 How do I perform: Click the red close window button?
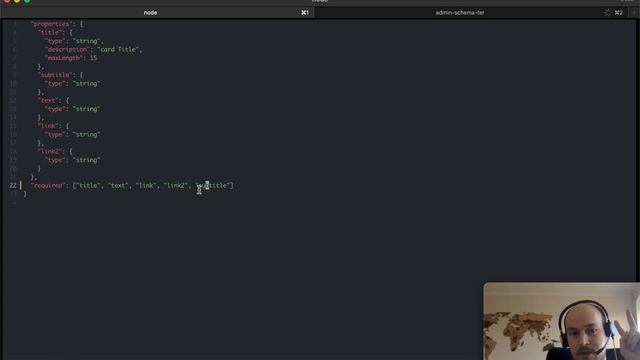7,1
